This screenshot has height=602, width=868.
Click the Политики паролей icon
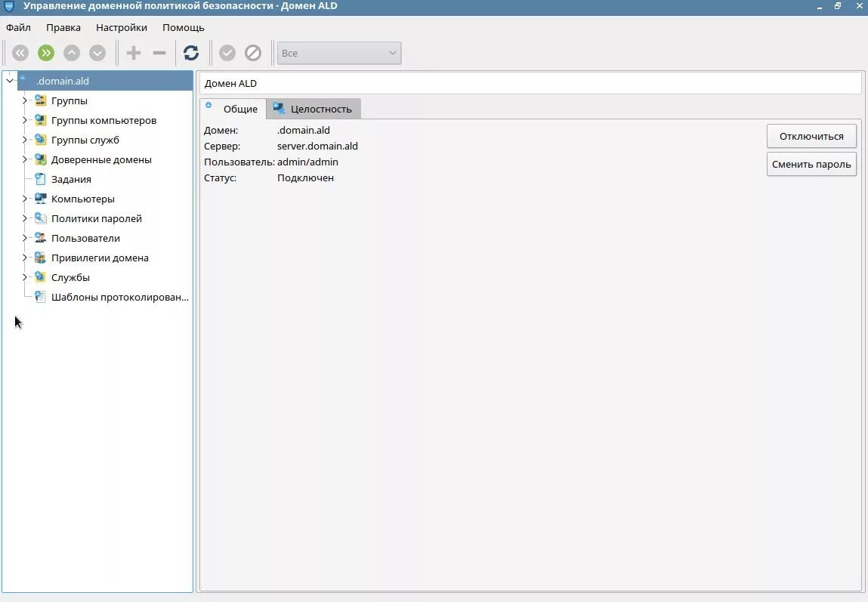click(40, 218)
